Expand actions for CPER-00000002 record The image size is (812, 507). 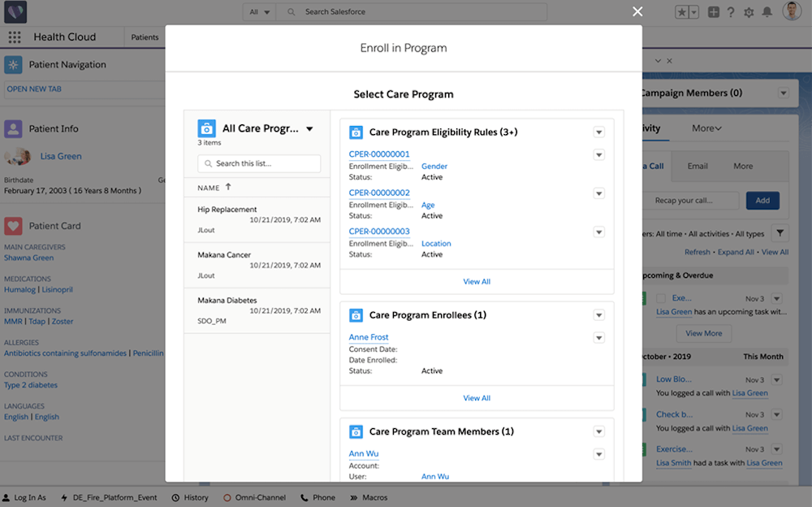pos(598,193)
